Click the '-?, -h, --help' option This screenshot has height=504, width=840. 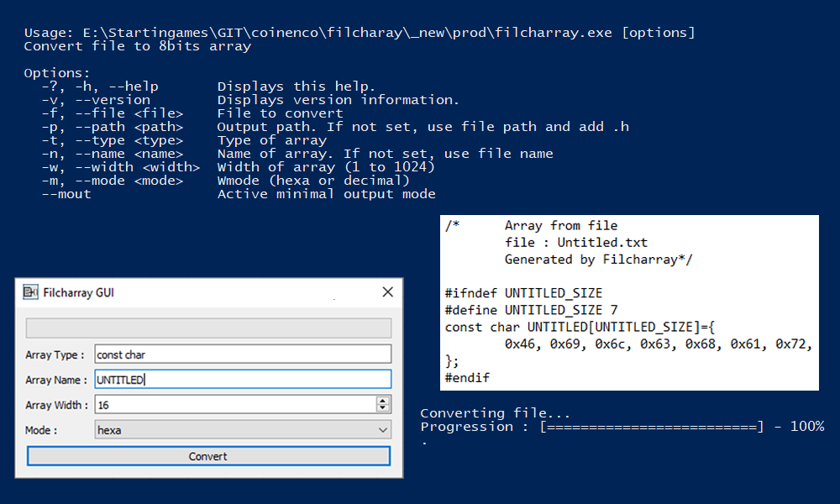pyautogui.click(x=100, y=87)
